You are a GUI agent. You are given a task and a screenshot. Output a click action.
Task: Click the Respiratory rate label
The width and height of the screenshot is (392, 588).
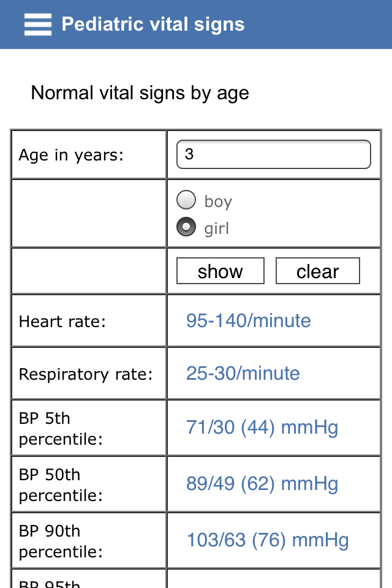[86, 374]
